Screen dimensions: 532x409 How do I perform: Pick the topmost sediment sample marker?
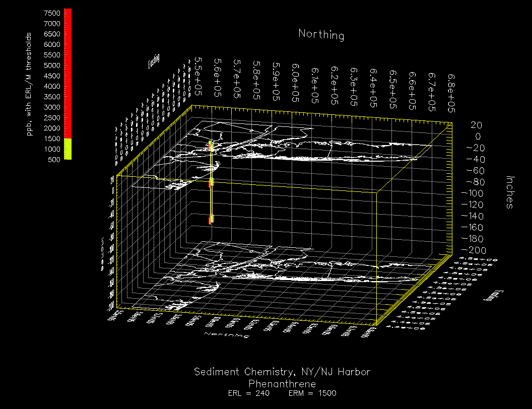point(212,147)
